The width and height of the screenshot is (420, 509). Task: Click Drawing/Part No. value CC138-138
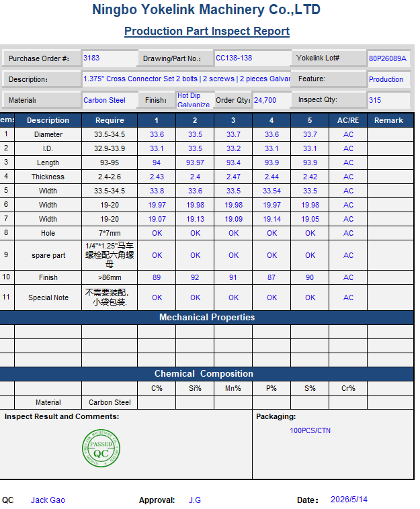click(x=234, y=58)
